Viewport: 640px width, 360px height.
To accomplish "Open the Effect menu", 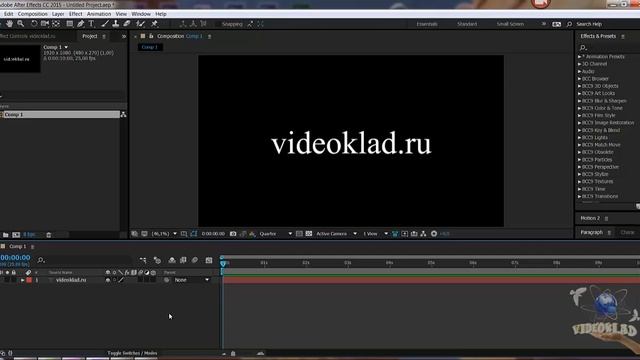I will [x=76, y=14].
